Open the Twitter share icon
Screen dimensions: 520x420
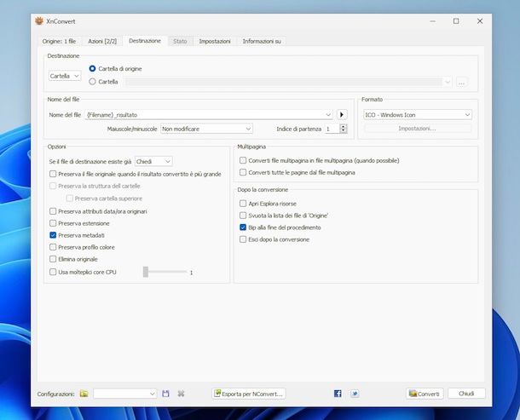click(355, 394)
